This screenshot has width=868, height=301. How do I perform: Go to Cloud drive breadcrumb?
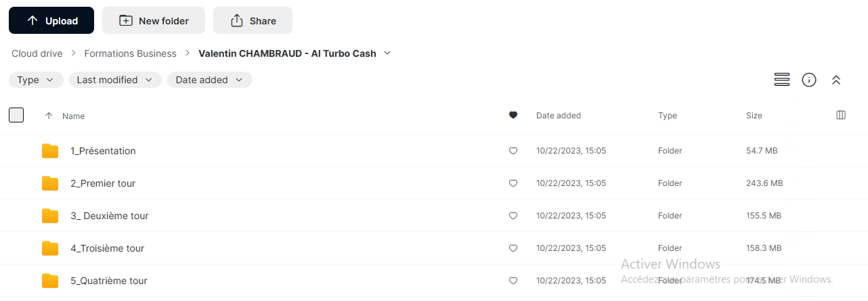tap(37, 53)
